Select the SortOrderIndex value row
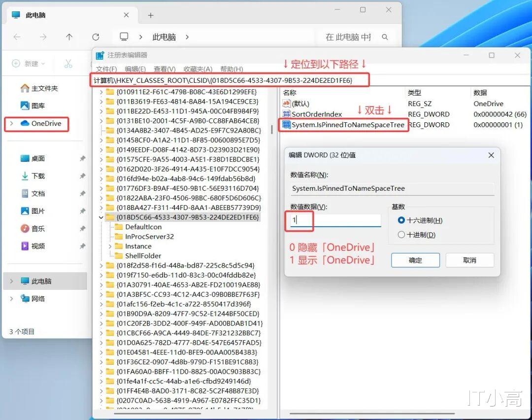Viewport: 532px width, 420px height. click(x=404, y=114)
